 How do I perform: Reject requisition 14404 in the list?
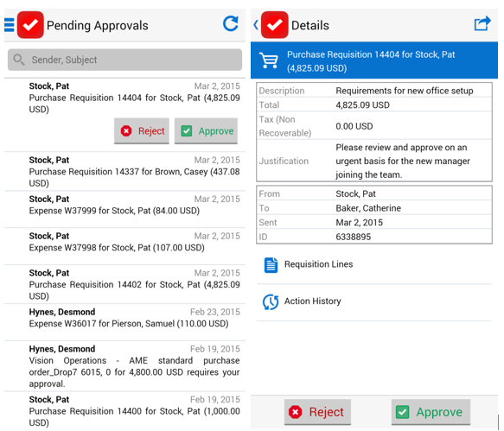pyautogui.click(x=142, y=130)
